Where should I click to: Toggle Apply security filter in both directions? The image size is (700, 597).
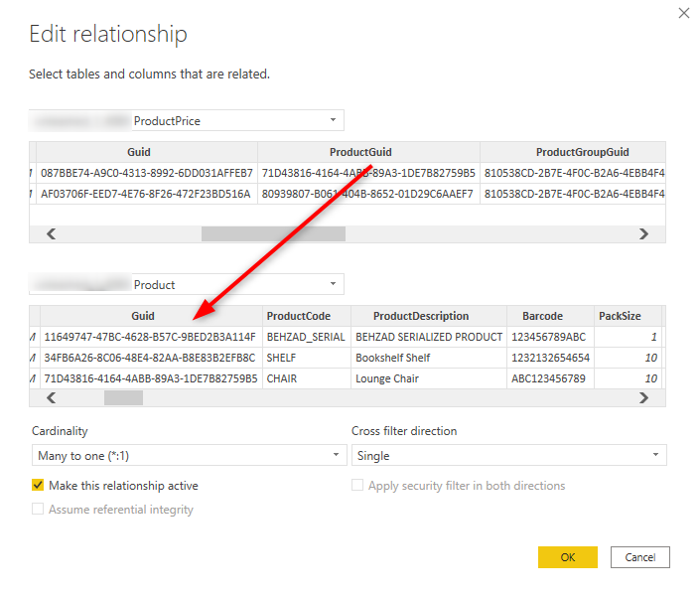357,485
